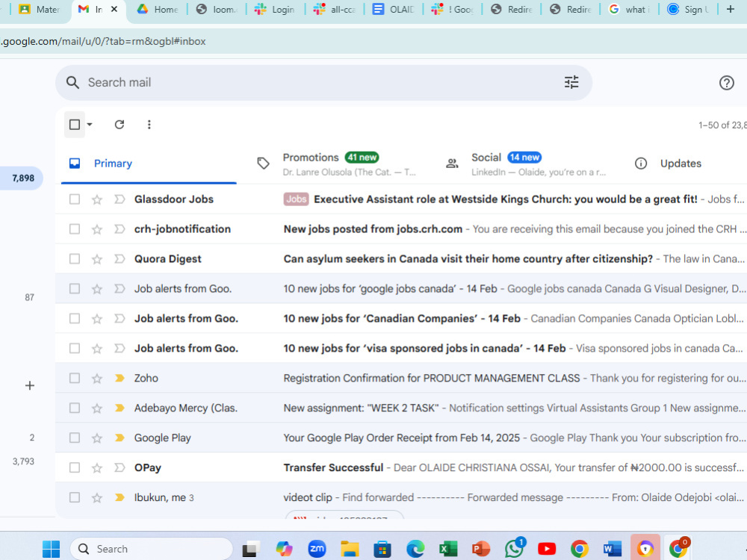This screenshot has height=560, width=747.
Task: Open the More options three-dot menu
Action: click(x=149, y=124)
